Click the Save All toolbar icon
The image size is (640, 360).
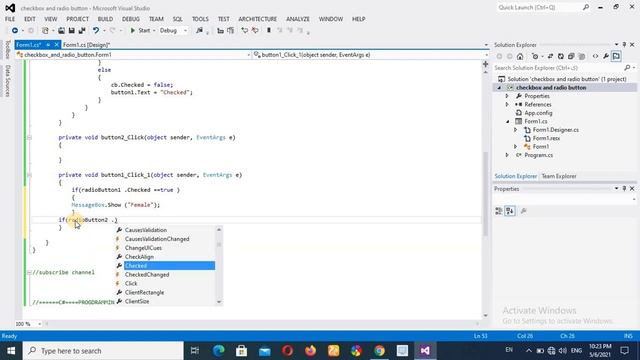coord(82,31)
